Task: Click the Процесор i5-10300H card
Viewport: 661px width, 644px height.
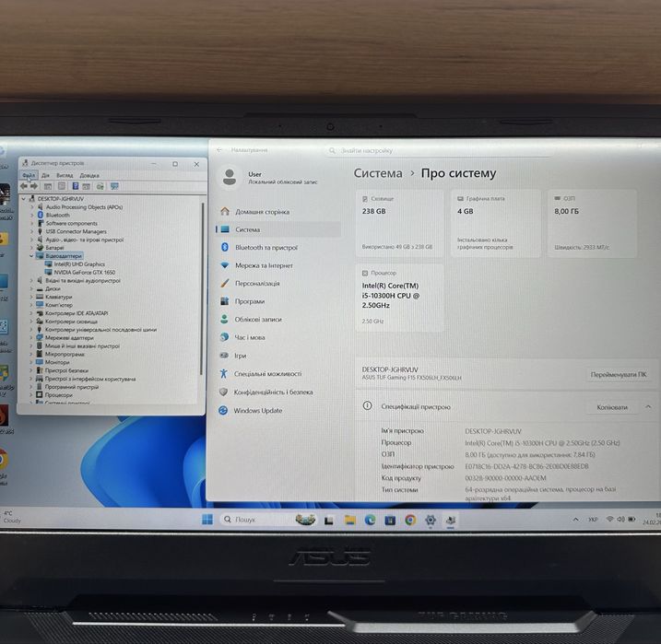Action: (399, 298)
